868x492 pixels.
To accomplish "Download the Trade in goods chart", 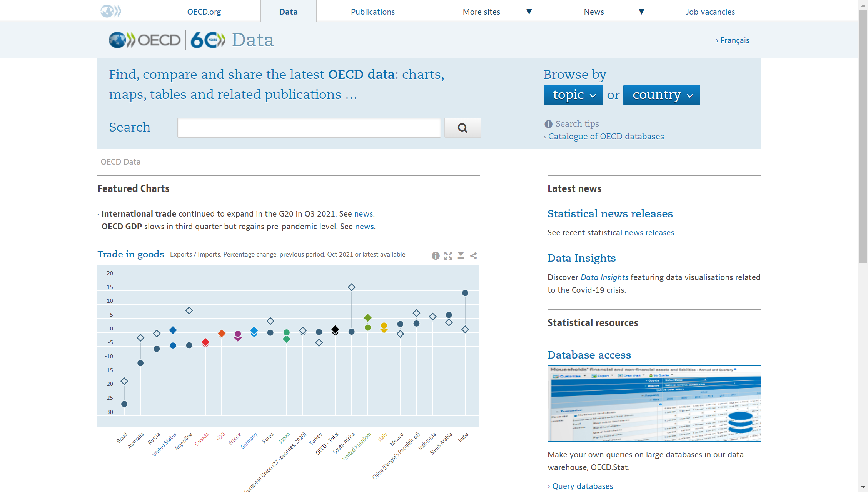I will click(461, 255).
